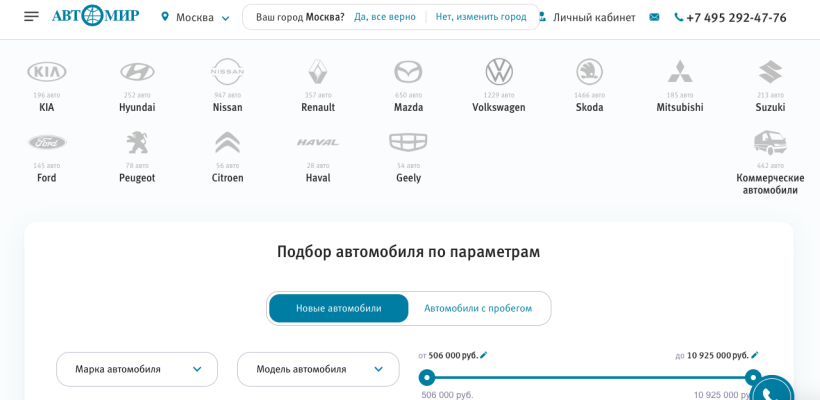Click 'до 10 925 000 руб.' value

coord(712,356)
